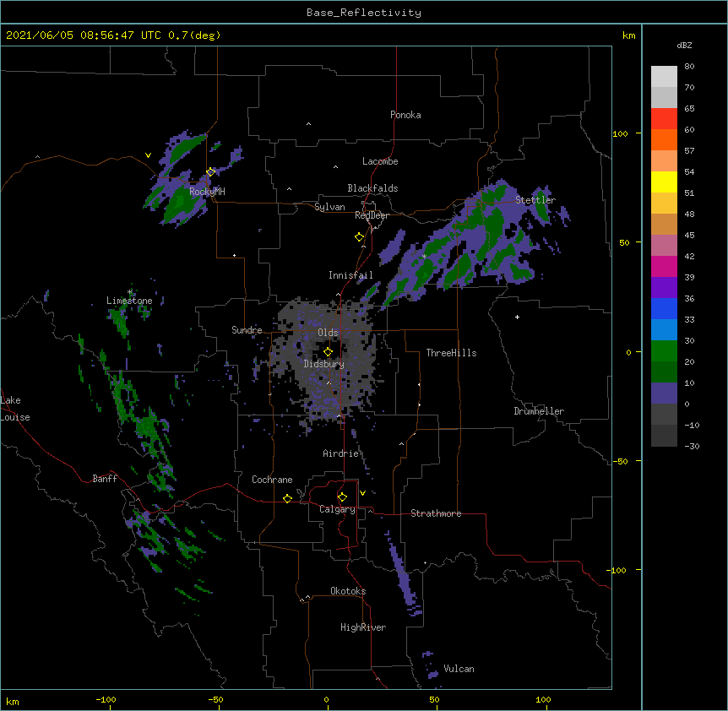Click the 50 tick on the horizontal axis
Image resolution: width=728 pixels, height=711 pixels.
[x=434, y=700]
